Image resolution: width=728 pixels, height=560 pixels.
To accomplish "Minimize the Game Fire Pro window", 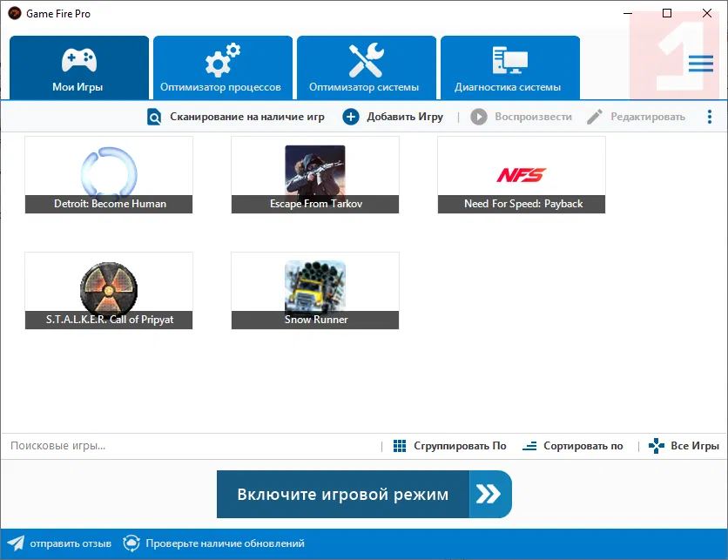I will coord(628,13).
